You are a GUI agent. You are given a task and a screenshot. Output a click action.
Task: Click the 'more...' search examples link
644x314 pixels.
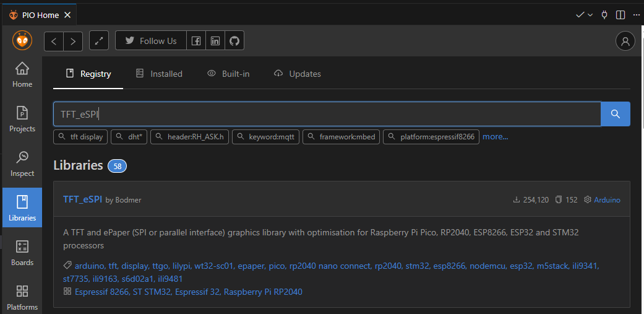coord(496,136)
